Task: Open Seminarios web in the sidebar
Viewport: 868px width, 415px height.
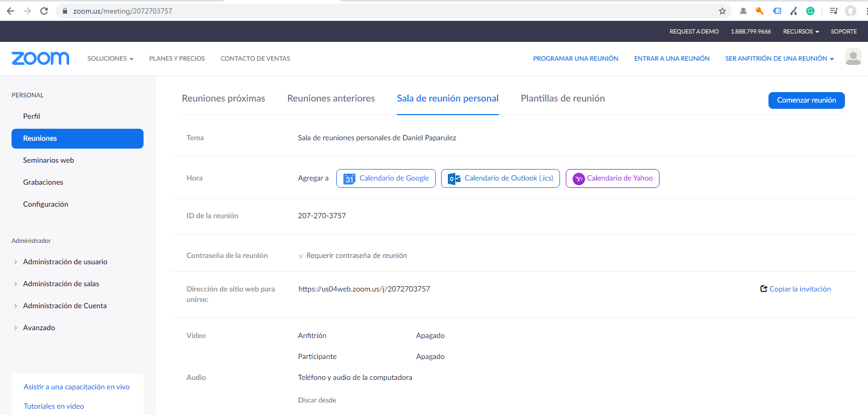Action: 48,160
